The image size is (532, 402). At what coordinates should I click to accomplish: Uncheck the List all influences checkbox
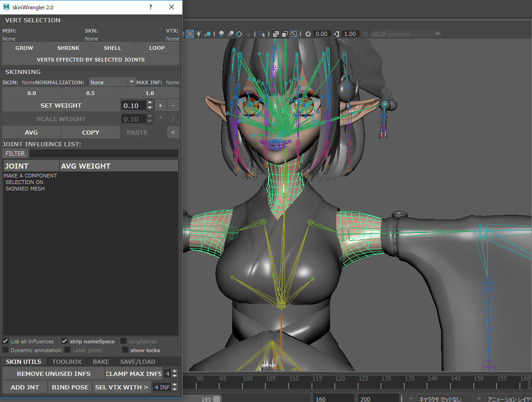[x=5, y=341]
